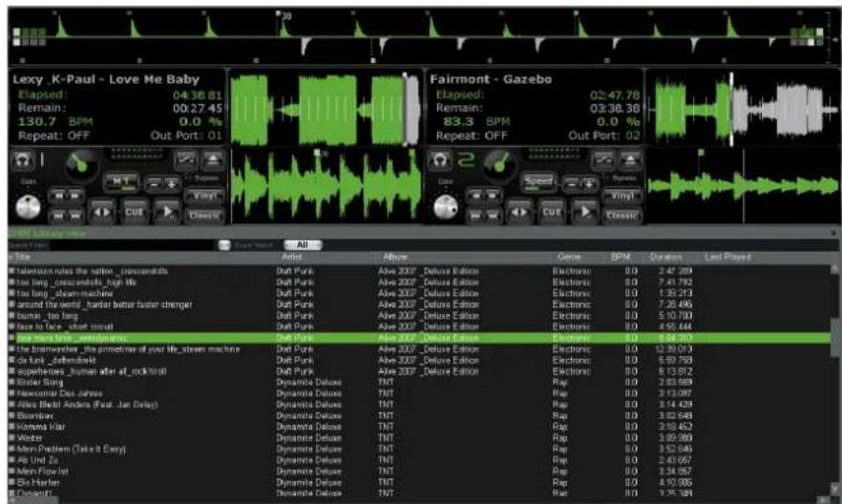Click the double-arrow reverse button on deck 2

pyautogui.click(x=518, y=212)
